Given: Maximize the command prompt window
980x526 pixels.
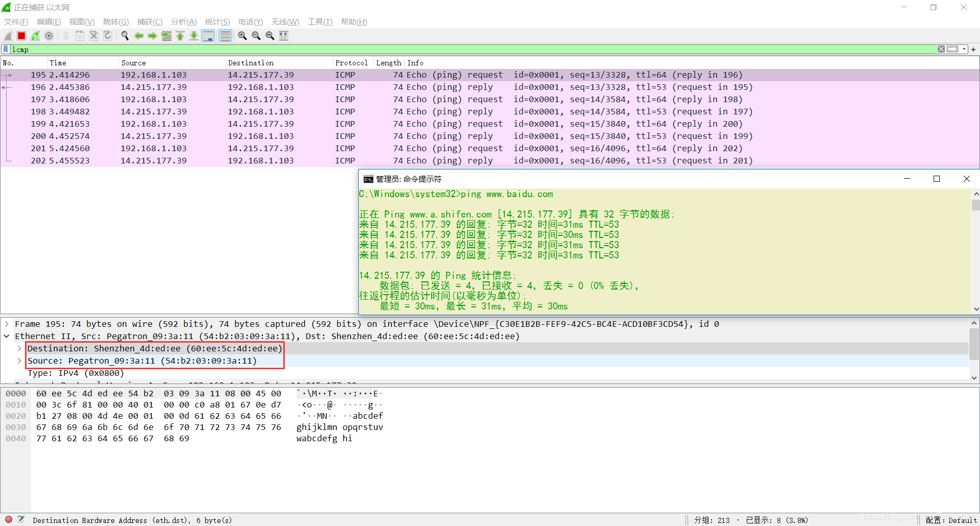Looking at the screenshot, I should [x=937, y=179].
